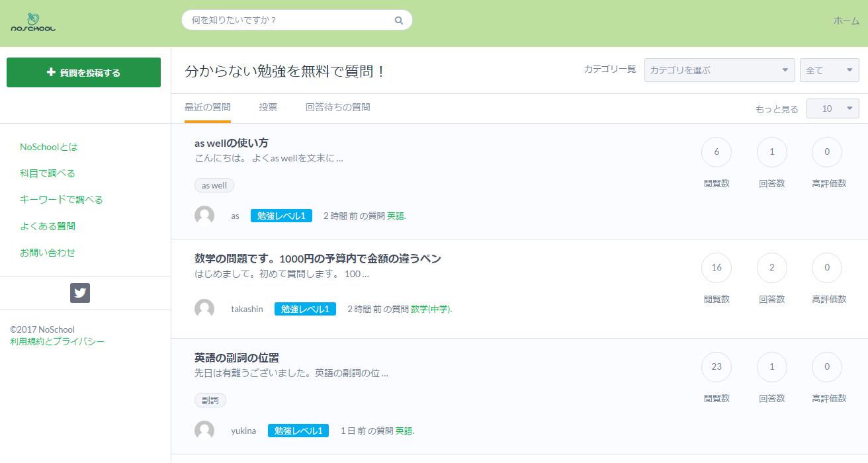The height and width of the screenshot is (463, 868).
Task: Click the 2 answers count circle
Action: [771, 268]
